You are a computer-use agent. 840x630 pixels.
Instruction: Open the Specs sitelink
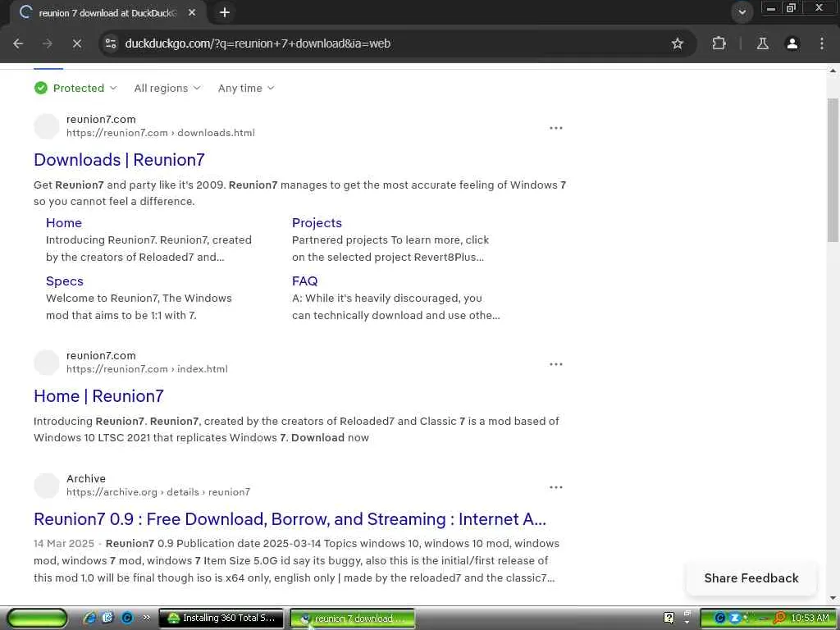pos(64,281)
